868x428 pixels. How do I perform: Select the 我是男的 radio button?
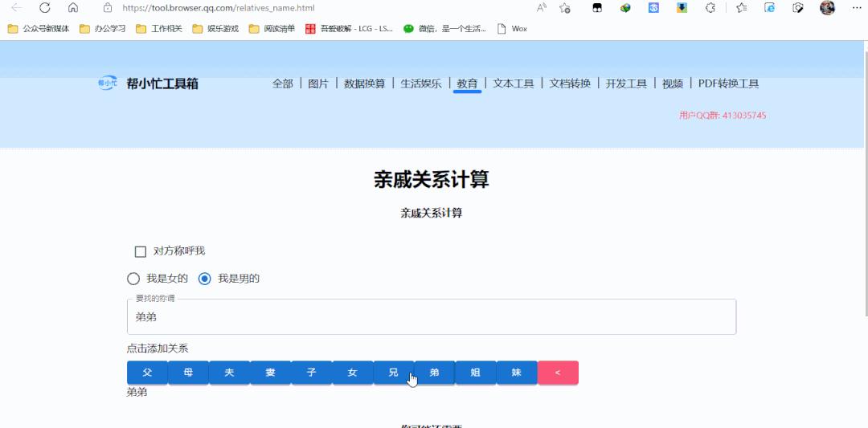pos(205,279)
